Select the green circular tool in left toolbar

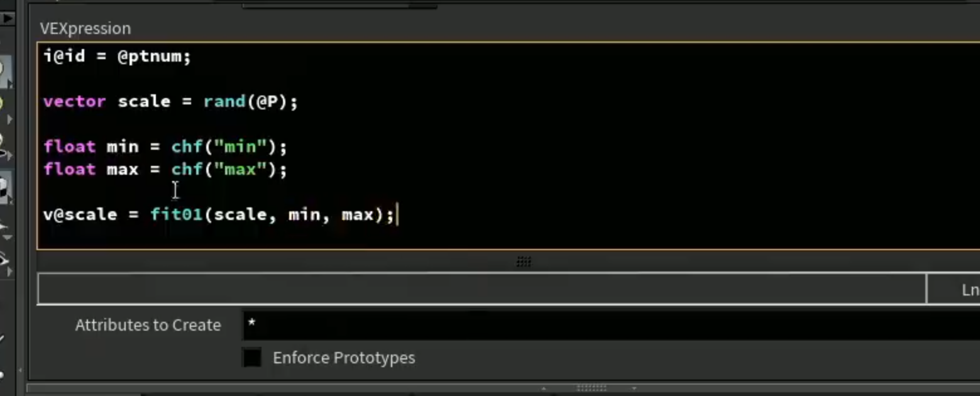pos(3,103)
